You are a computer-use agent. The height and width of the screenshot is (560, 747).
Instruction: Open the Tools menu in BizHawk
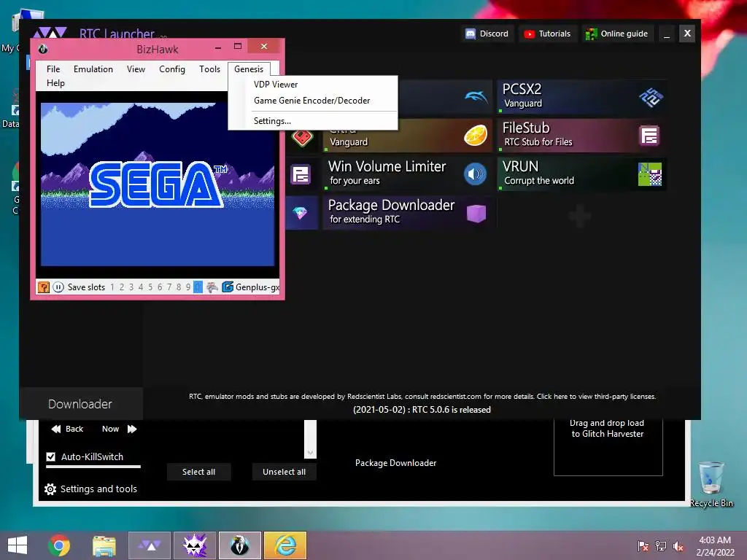(x=209, y=69)
